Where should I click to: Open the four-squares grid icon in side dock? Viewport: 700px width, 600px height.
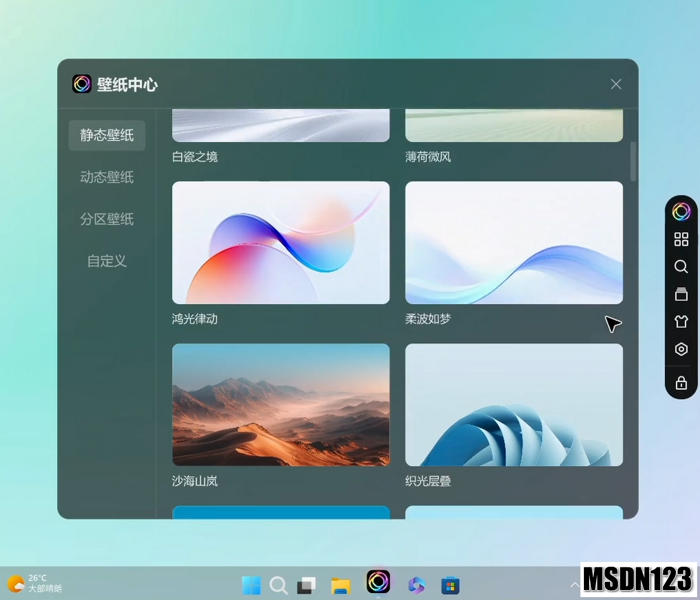(x=681, y=239)
